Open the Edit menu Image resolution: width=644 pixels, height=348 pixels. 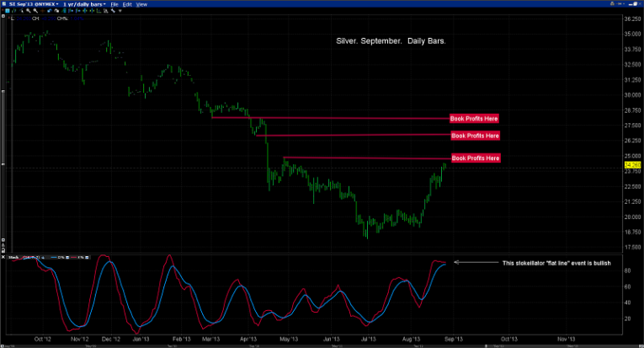(127, 3)
